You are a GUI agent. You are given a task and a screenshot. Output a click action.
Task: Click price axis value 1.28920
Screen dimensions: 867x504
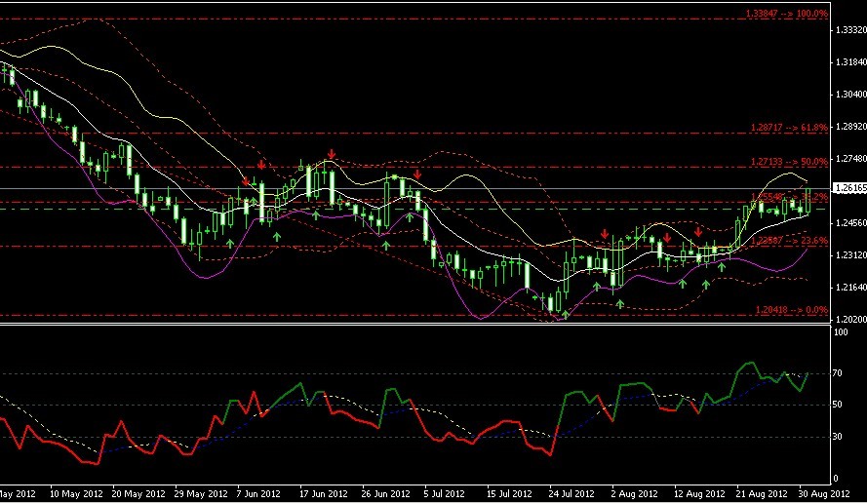tap(850, 127)
